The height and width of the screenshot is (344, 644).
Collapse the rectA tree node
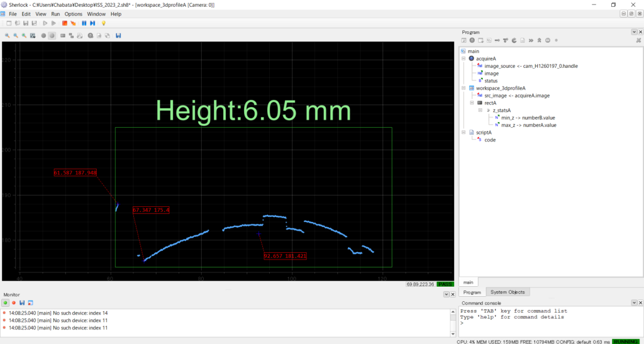pos(472,103)
